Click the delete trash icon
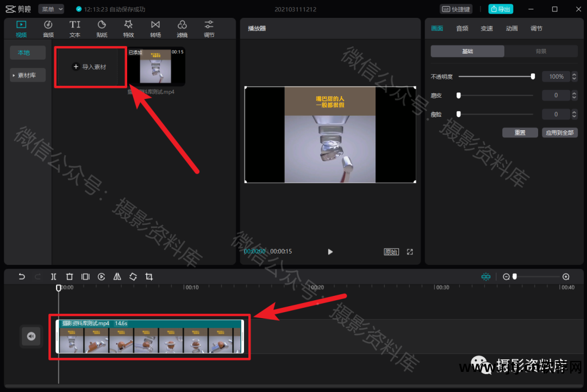 point(70,277)
